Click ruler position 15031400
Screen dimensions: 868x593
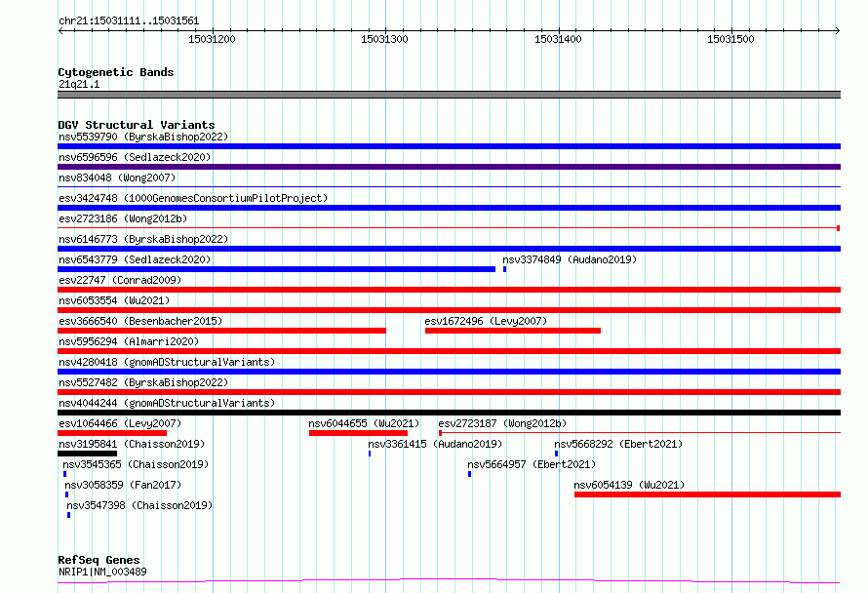point(558,39)
